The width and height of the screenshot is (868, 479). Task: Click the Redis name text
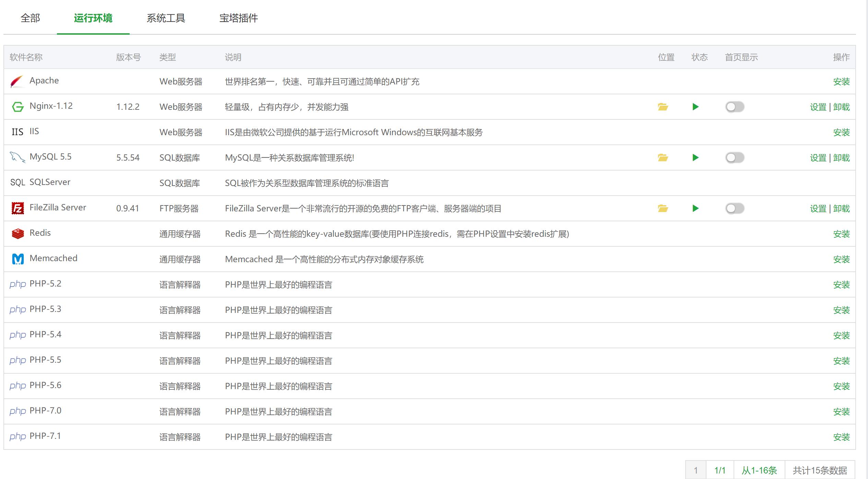pyautogui.click(x=40, y=233)
